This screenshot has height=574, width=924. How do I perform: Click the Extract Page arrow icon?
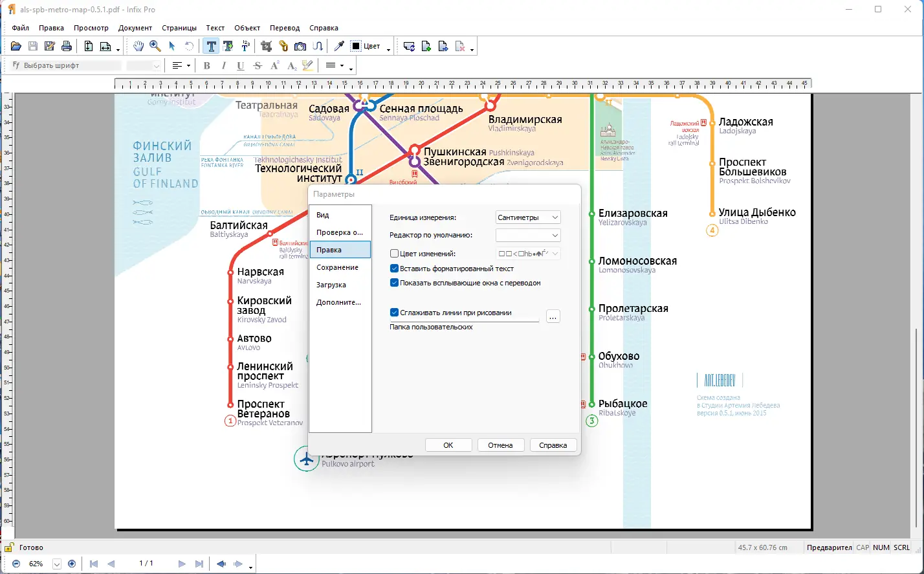click(443, 46)
